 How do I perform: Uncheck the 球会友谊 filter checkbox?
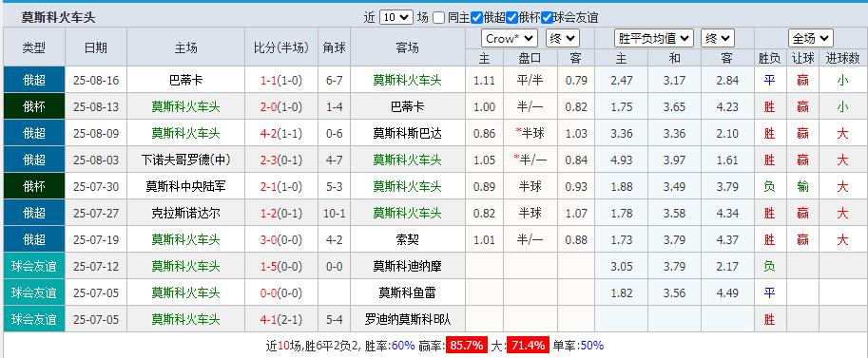click(x=547, y=18)
